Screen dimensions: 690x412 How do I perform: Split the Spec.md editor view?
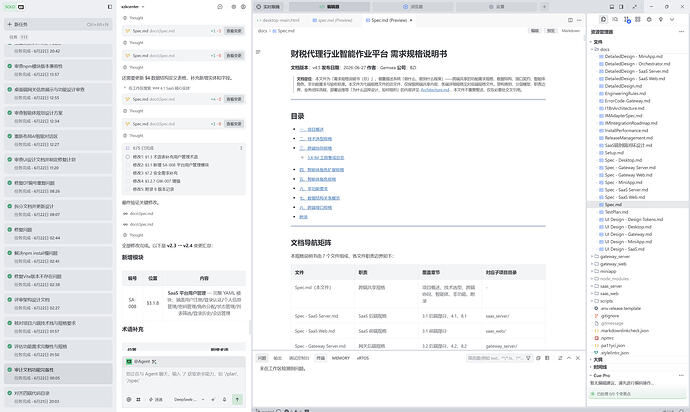coord(570,20)
